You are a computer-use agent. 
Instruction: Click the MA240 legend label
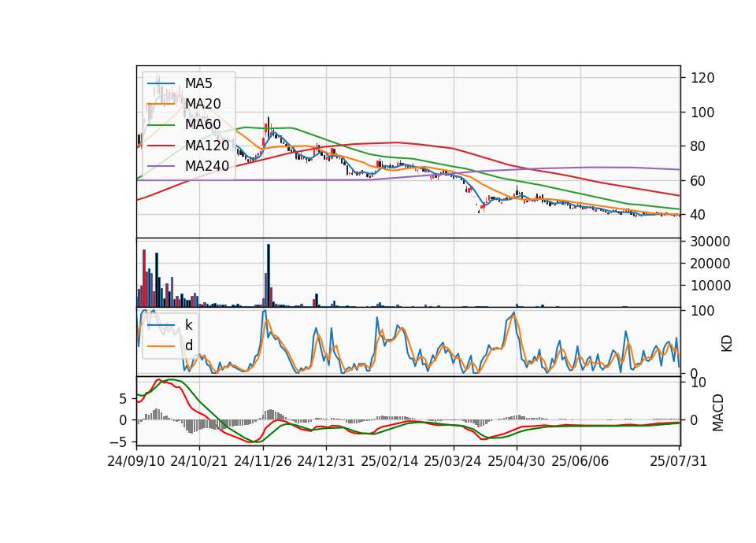coord(207,166)
